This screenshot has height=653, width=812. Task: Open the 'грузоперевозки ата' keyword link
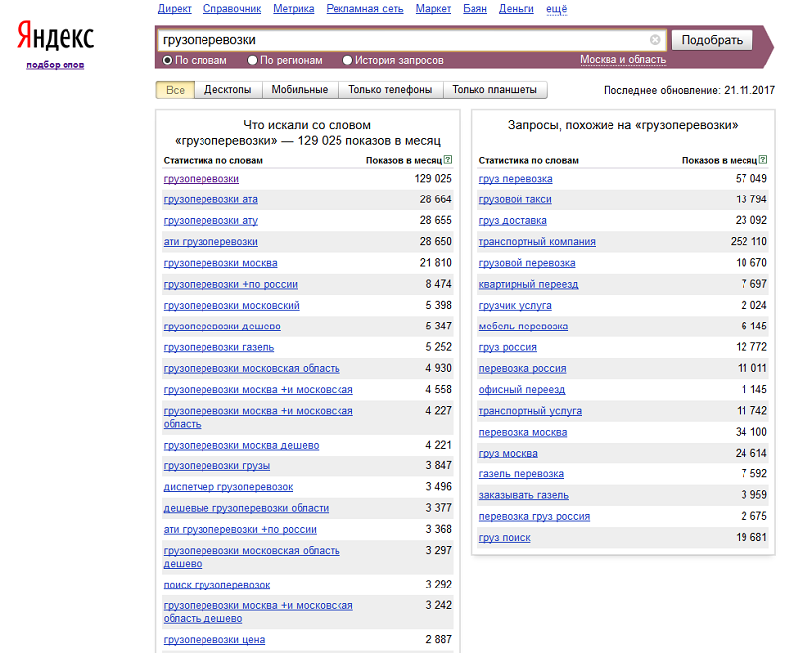(x=210, y=199)
